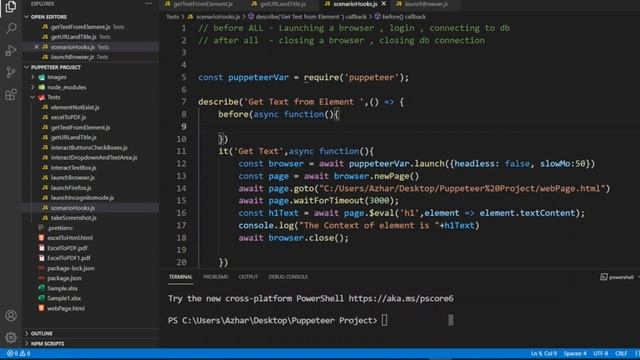Screen dimensions: 640x360
Task: Open ExcelToPDF.pdf file
Action: click(x=67, y=248)
